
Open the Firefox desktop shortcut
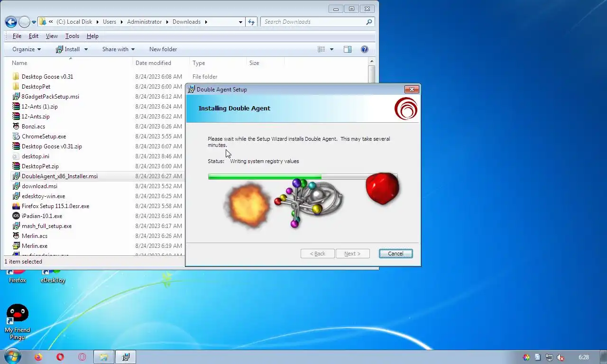coord(17,277)
